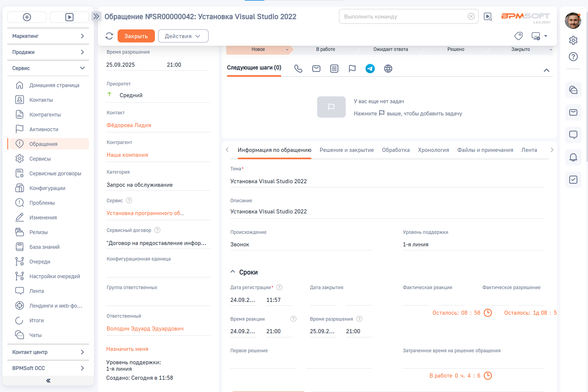Set case stage to В работе

click(325, 49)
